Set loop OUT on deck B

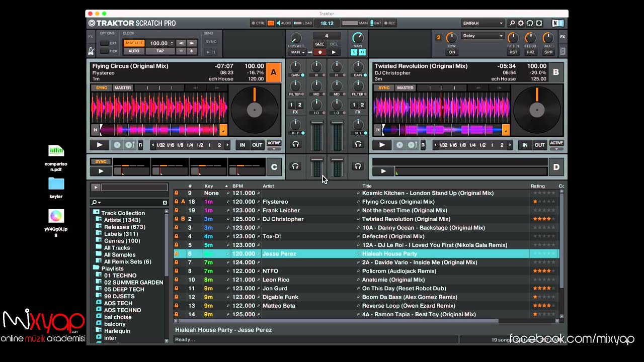point(539,145)
